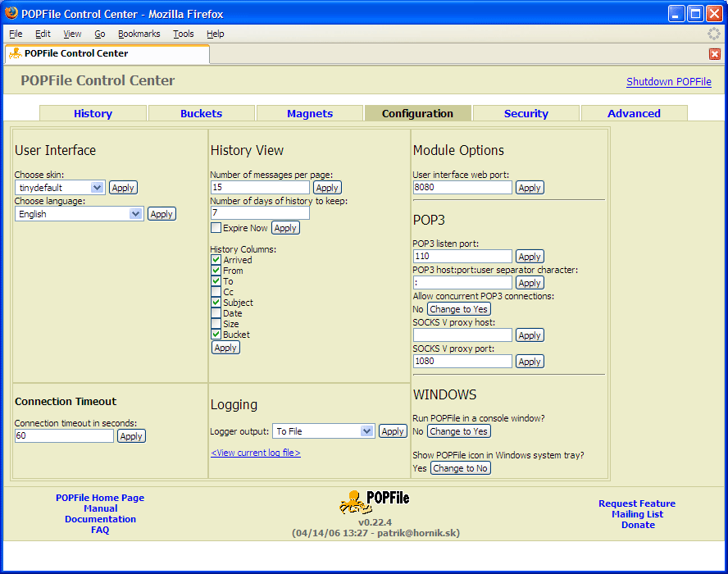The width and height of the screenshot is (728, 574).
Task: Apply the SOCKS V proxy port
Action: coord(530,362)
